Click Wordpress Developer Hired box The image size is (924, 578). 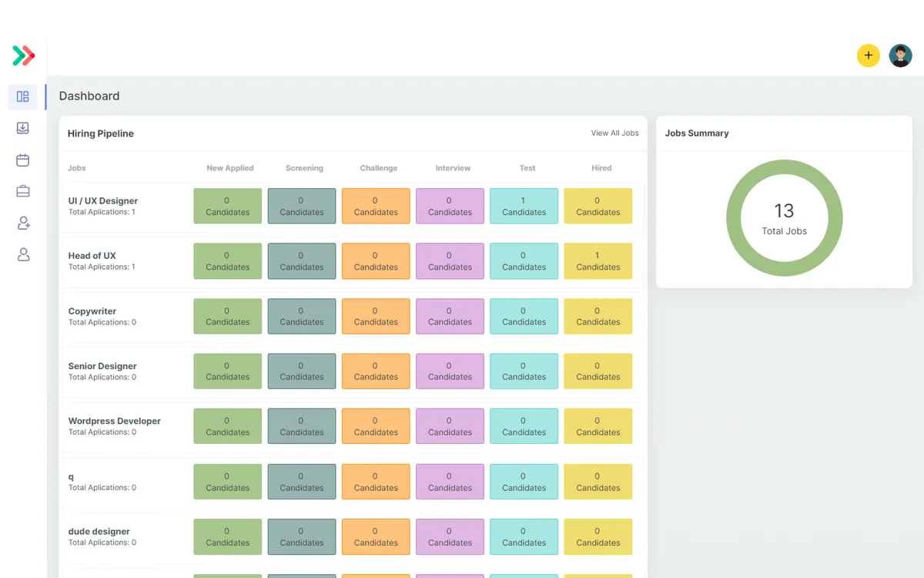(x=598, y=426)
